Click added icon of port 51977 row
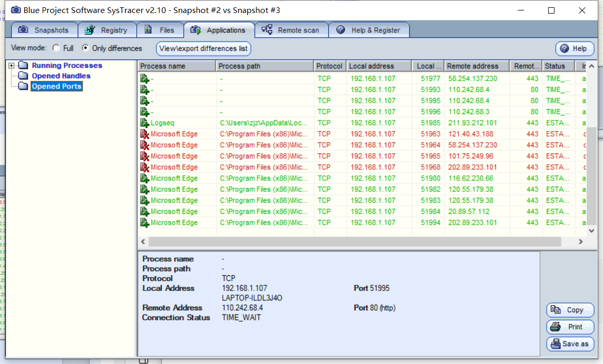This screenshot has width=603, height=364. coord(145,79)
